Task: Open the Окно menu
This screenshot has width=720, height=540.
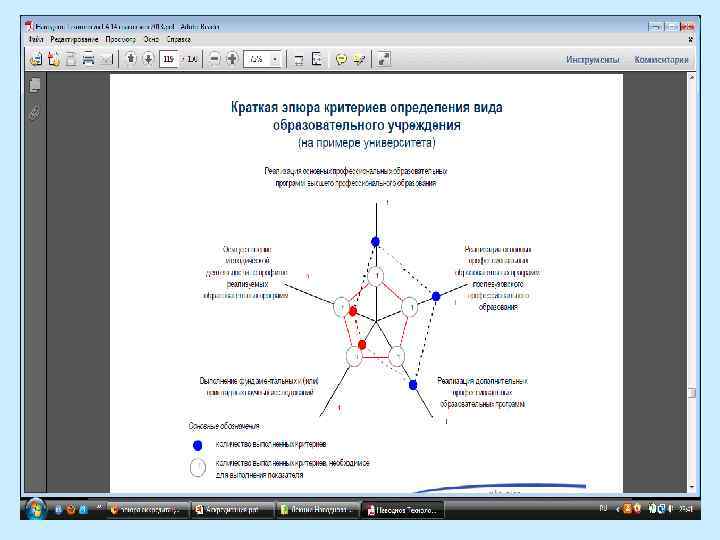Action: [151, 39]
